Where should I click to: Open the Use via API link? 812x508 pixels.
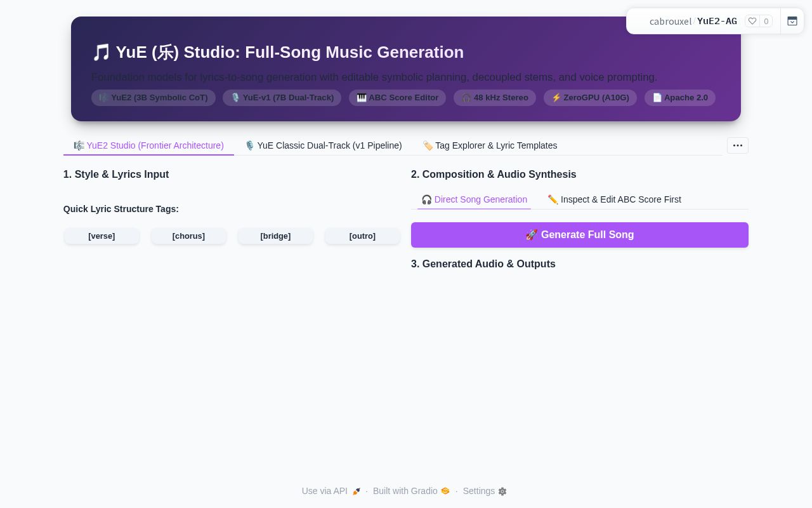[331, 491]
